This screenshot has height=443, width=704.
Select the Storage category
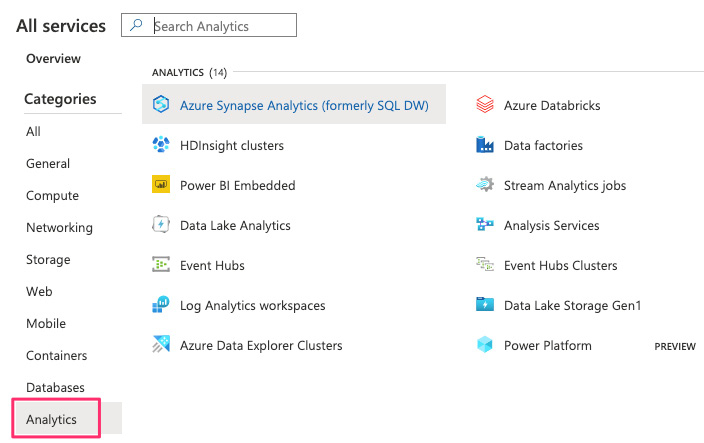click(48, 259)
